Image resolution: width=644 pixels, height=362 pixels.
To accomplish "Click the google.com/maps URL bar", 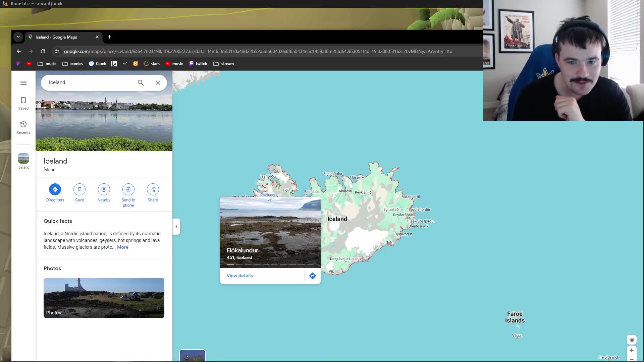I will (x=258, y=51).
